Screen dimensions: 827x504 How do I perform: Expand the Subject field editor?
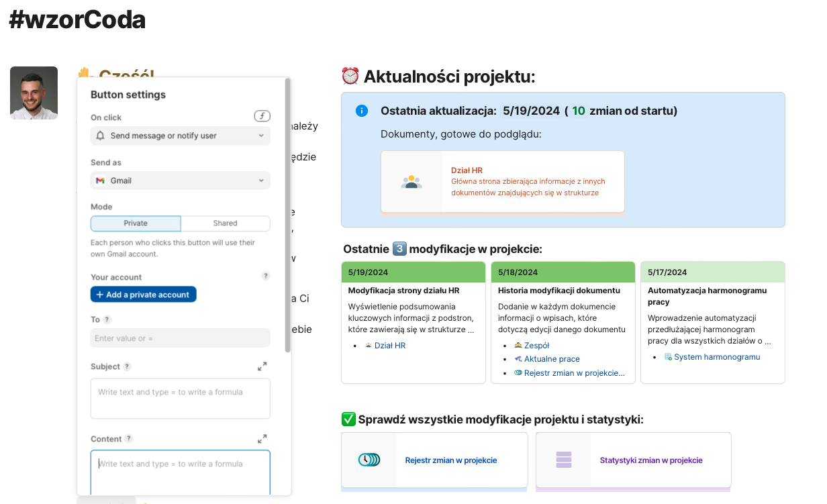click(262, 366)
